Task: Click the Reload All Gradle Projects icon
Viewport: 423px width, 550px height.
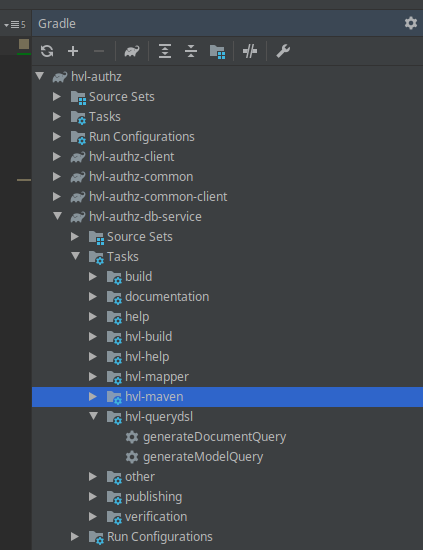Action: [47, 51]
